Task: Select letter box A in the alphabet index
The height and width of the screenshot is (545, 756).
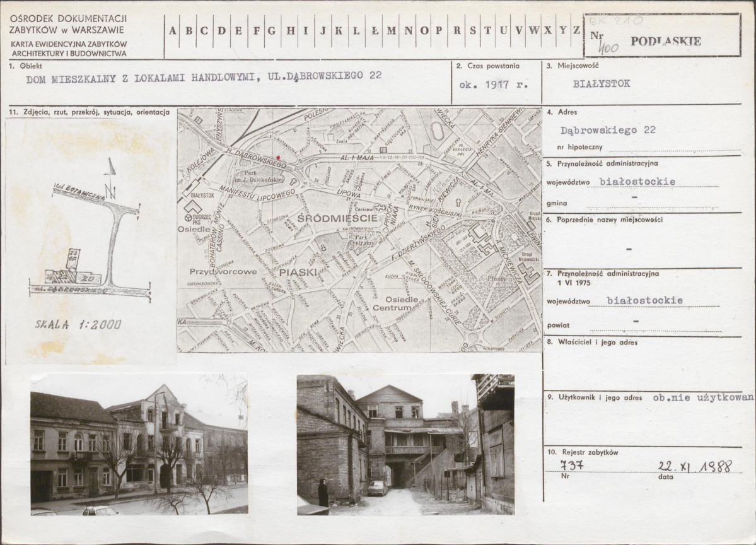Action: [x=173, y=30]
